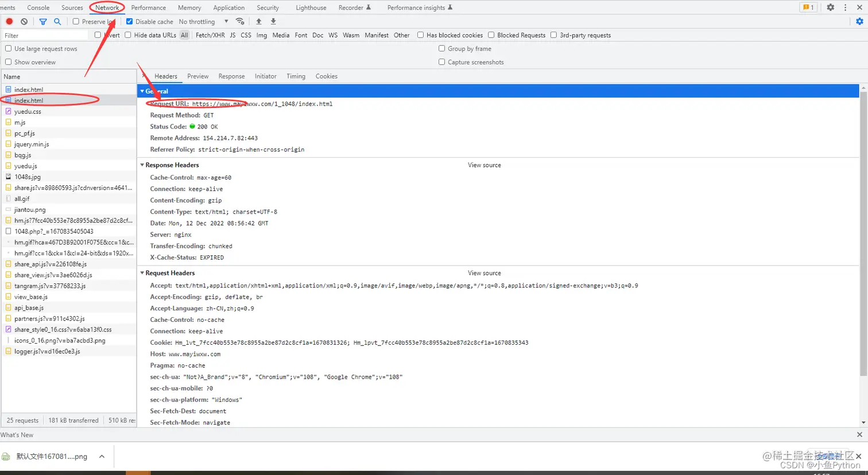
Task: Switch to the Sources tab
Action: [x=72, y=7]
